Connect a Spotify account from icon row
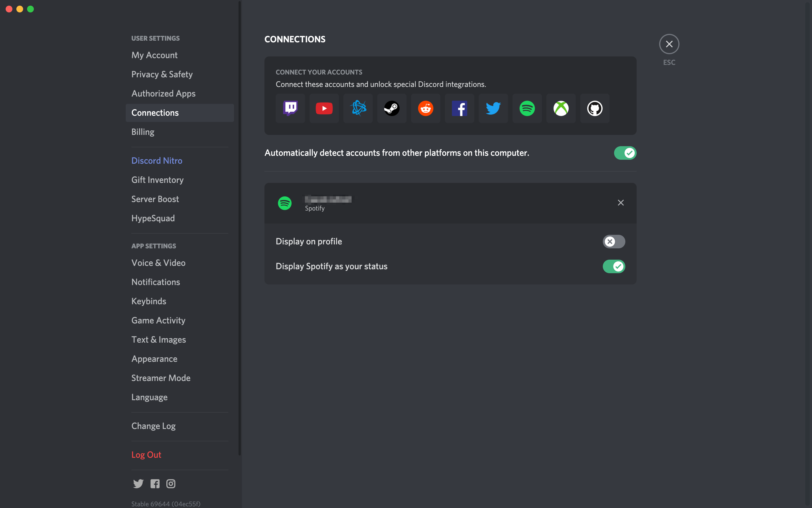 point(527,108)
